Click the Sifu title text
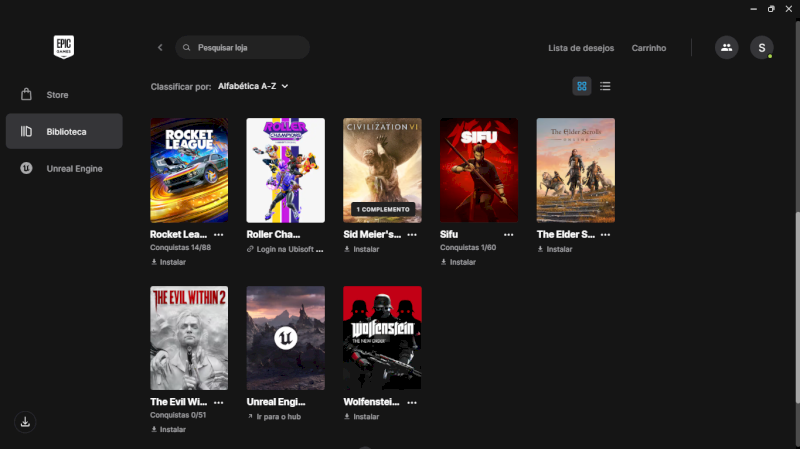Viewport: 800px width, 449px height. click(x=449, y=234)
